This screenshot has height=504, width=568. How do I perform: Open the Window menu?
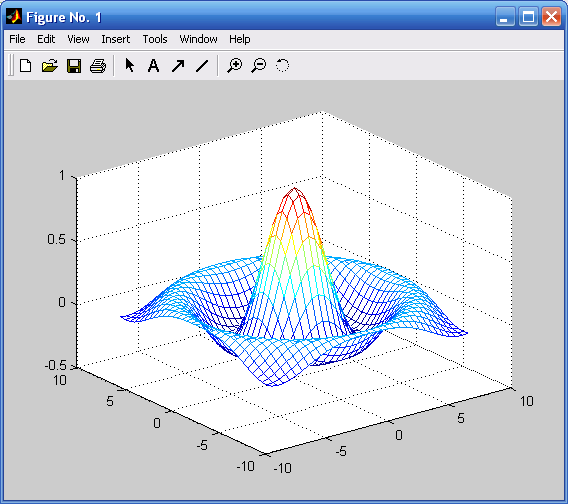pos(199,39)
